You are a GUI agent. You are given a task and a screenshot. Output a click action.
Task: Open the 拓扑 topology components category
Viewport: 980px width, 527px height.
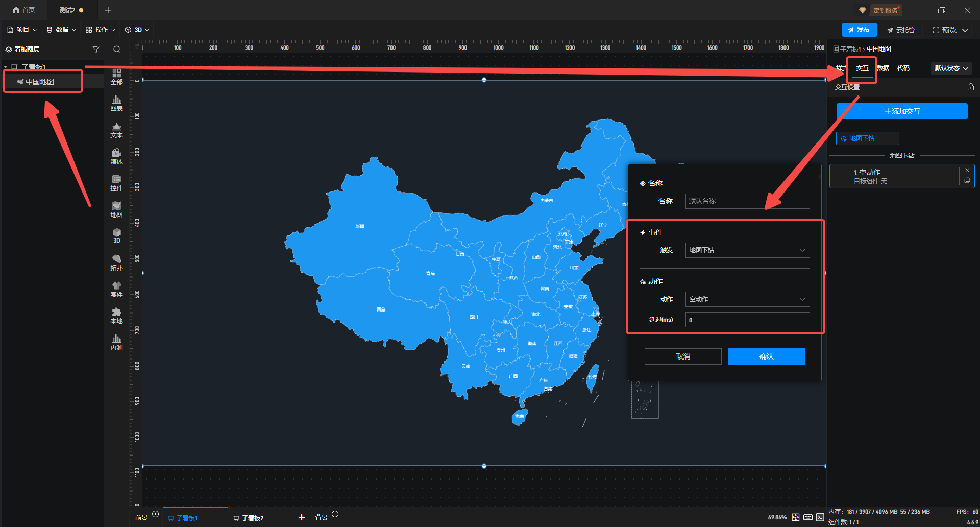click(116, 262)
